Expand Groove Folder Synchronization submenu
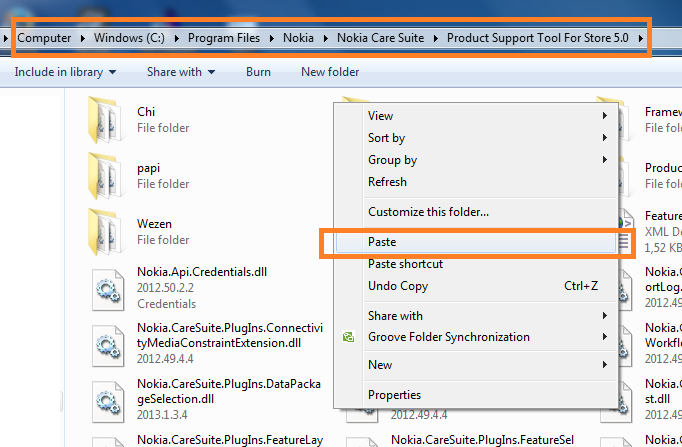682x447 pixels. (475, 337)
